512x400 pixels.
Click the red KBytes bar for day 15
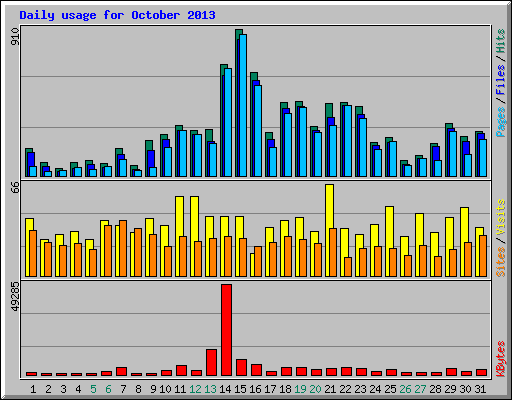pos(241,368)
